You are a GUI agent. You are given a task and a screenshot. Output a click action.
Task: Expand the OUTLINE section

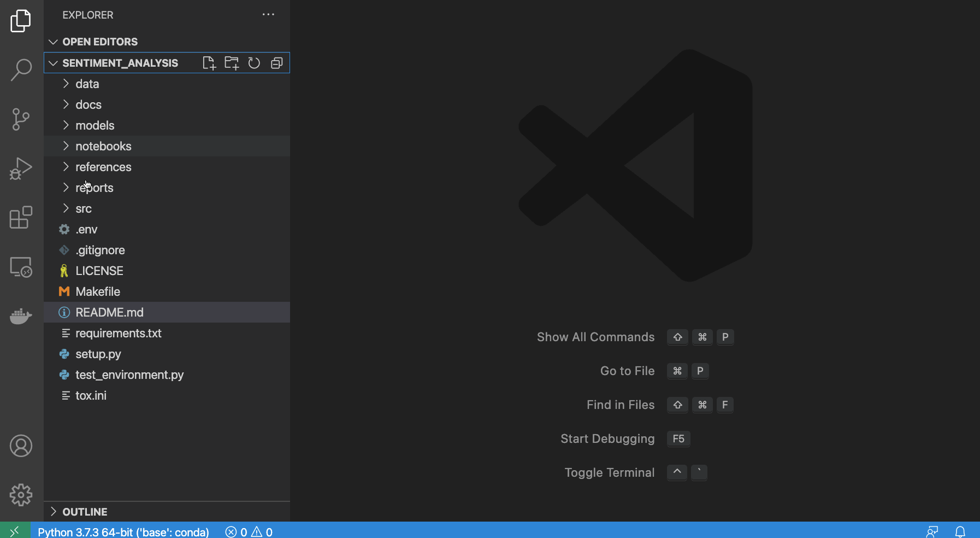(x=167, y=512)
